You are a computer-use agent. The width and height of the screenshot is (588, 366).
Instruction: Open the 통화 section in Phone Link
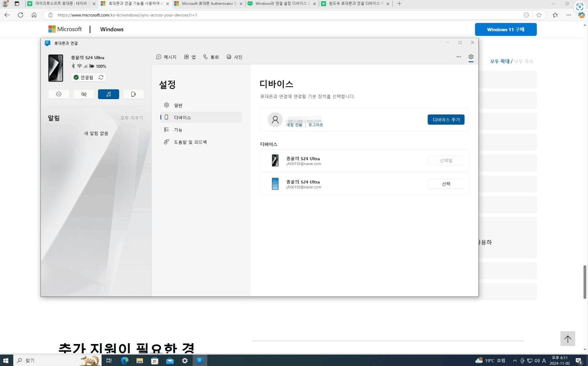211,57
